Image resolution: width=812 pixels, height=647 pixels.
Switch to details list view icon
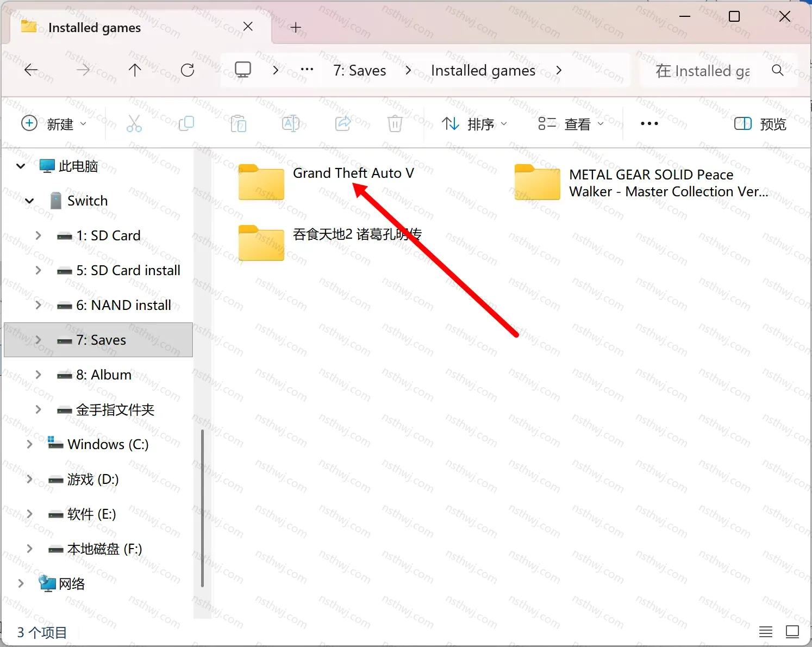[766, 632]
